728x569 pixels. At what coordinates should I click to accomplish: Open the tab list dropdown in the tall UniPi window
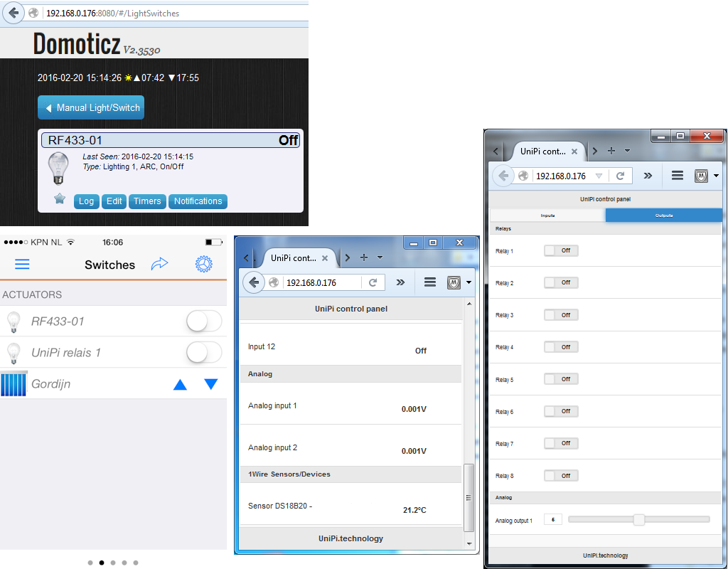(627, 151)
